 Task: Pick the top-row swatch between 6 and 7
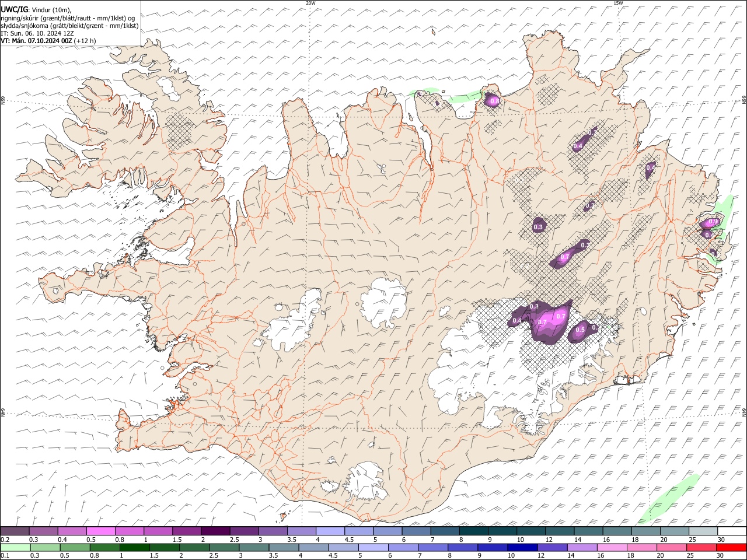click(416, 531)
